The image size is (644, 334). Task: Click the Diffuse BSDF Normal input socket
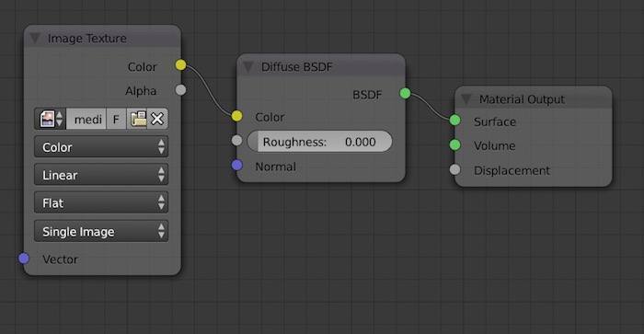[x=236, y=165]
